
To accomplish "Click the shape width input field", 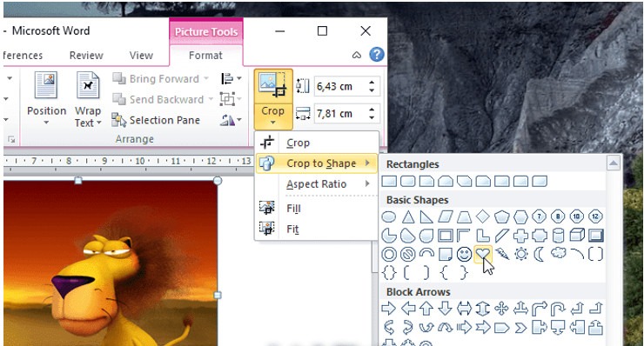I will pos(341,114).
